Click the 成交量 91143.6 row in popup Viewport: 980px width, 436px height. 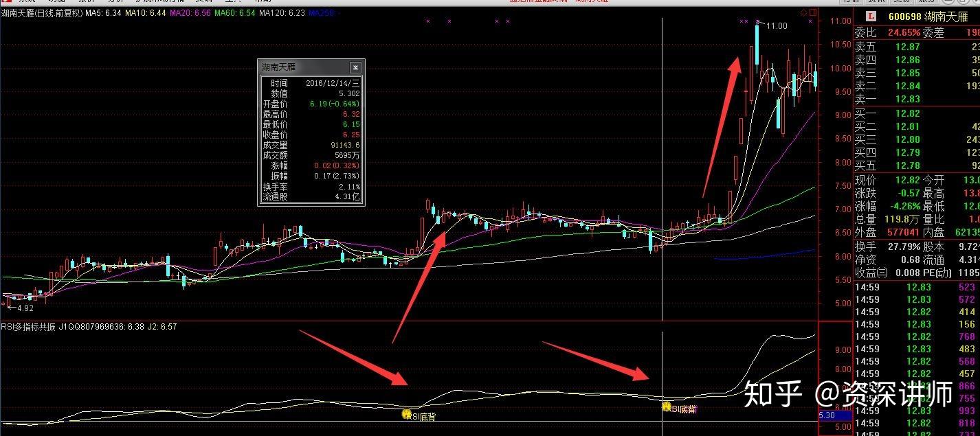pyautogui.click(x=311, y=145)
